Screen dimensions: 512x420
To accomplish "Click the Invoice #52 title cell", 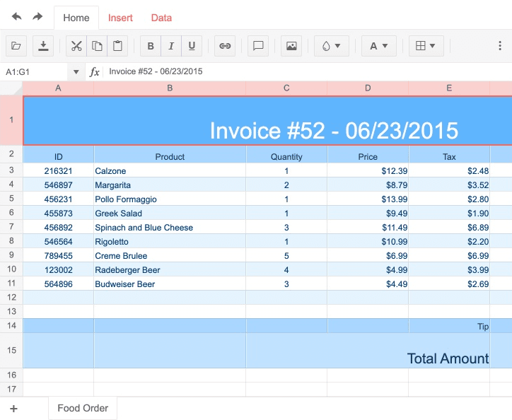I will [267, 120].
